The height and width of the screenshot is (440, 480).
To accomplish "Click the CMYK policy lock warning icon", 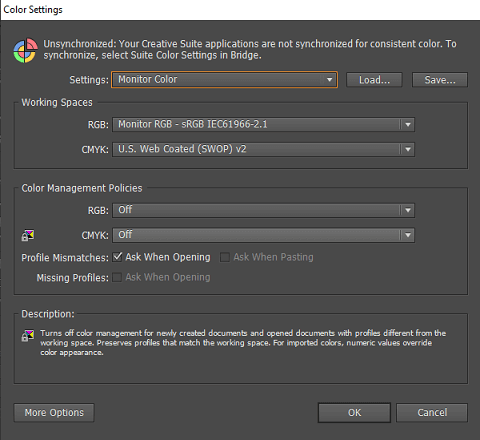I will (28, 235).
